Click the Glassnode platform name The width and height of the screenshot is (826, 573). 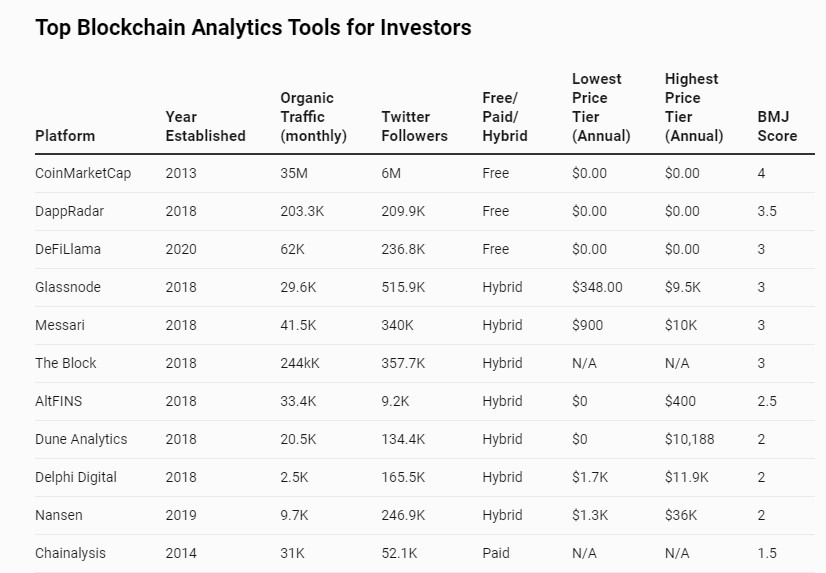pos(68,287)
